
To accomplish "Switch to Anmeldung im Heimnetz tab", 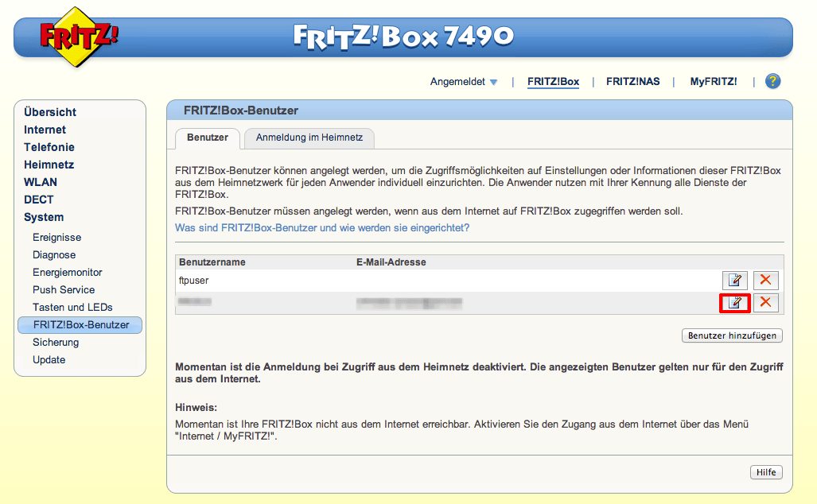I will pos(309,138).
